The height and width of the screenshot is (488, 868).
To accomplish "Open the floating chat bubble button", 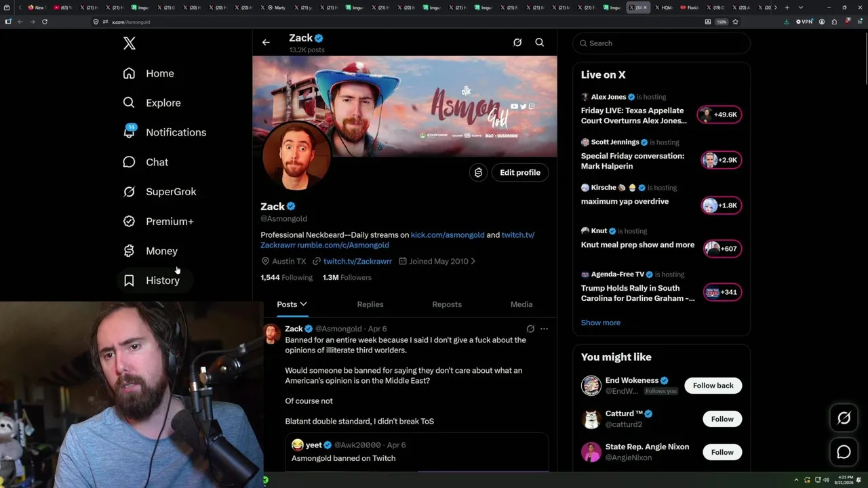I will (x=844, y=452).
